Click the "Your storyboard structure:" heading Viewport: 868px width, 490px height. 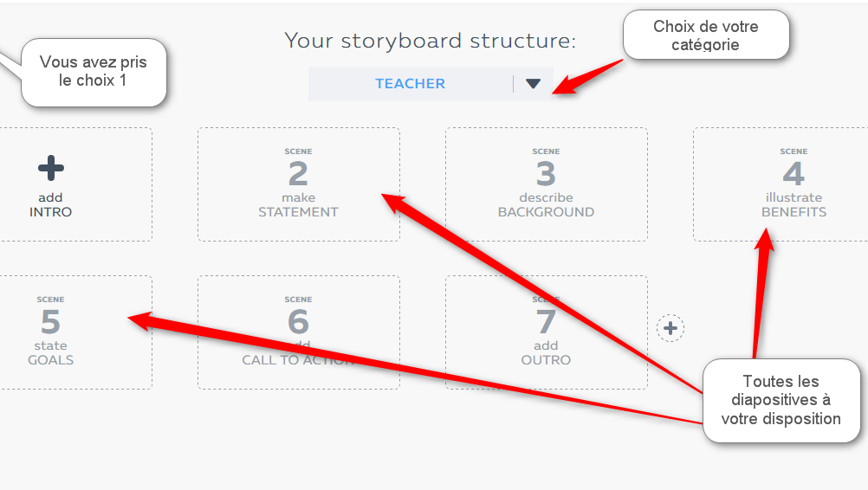430,41
